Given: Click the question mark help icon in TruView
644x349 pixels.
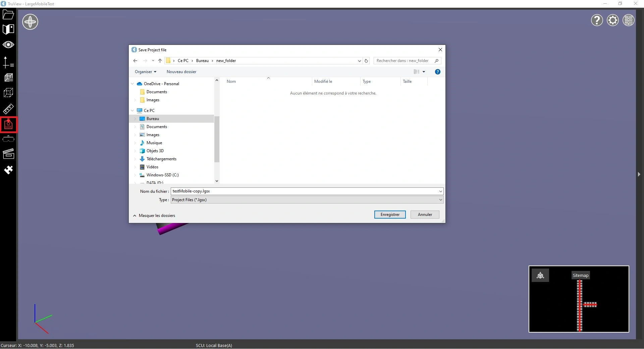Looking at the screenshot, I should [x=597, y=20].
